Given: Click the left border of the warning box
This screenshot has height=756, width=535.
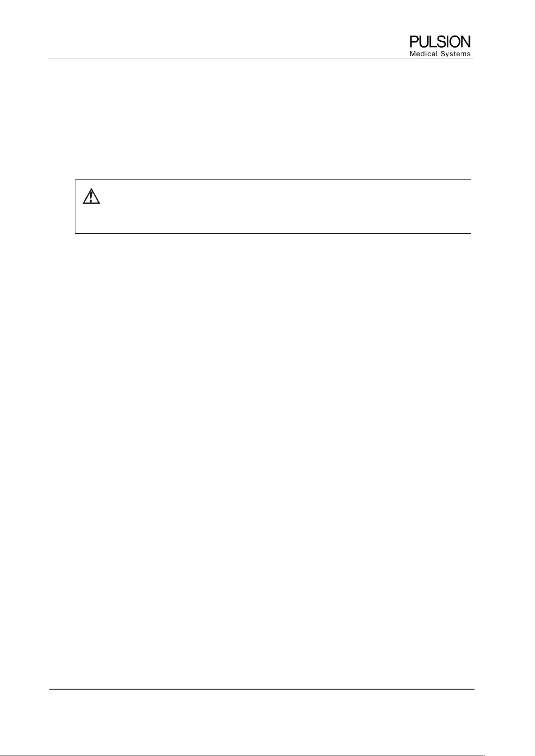Looking at the screenshot, I should pos(75,206).
